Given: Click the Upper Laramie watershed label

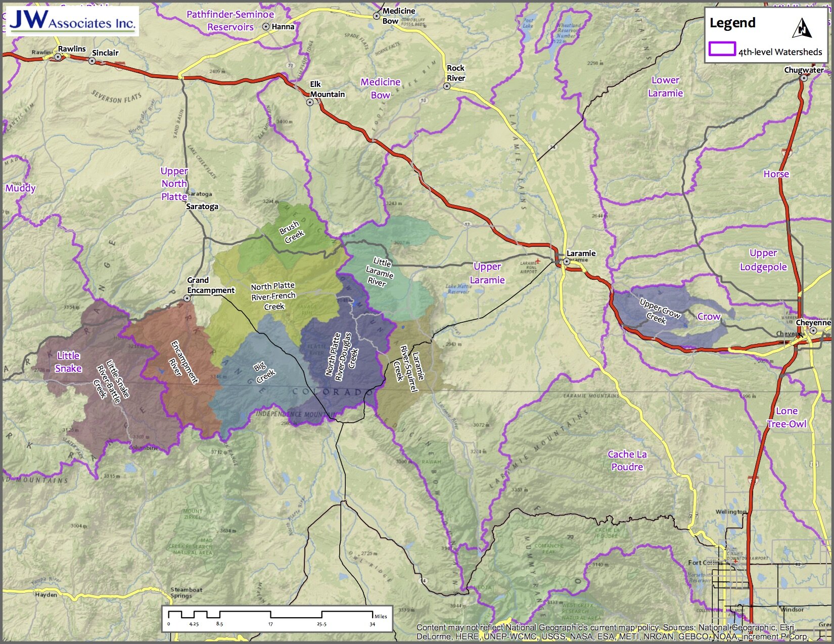Looking at the screenshot, I should pos(488,273).
